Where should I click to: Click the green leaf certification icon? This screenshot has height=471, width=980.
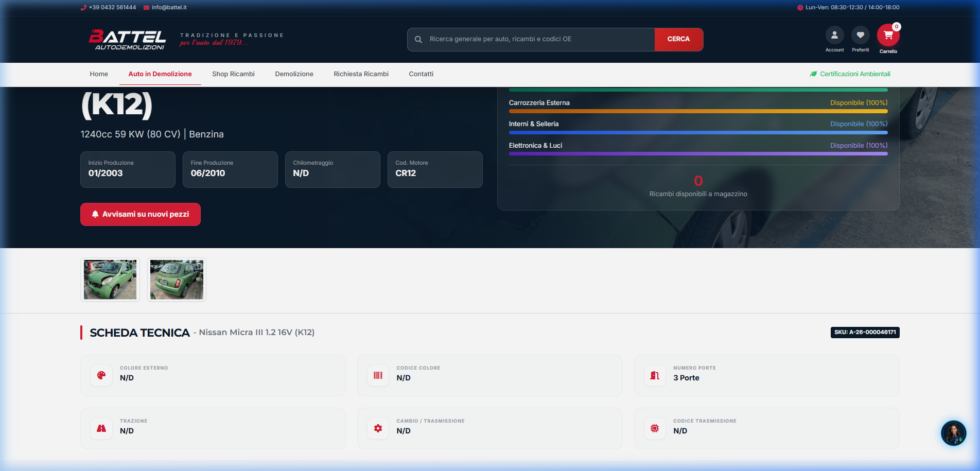[x=813, y=74]
